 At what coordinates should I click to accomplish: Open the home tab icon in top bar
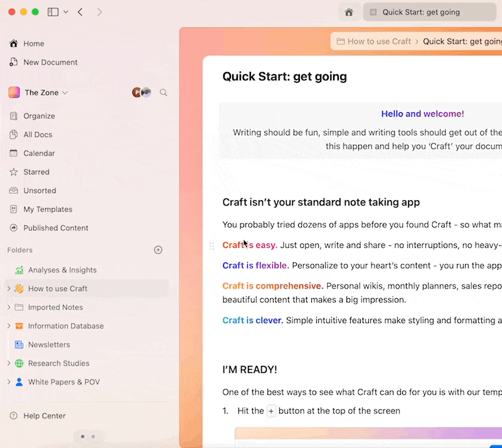[x=349, y=12]
